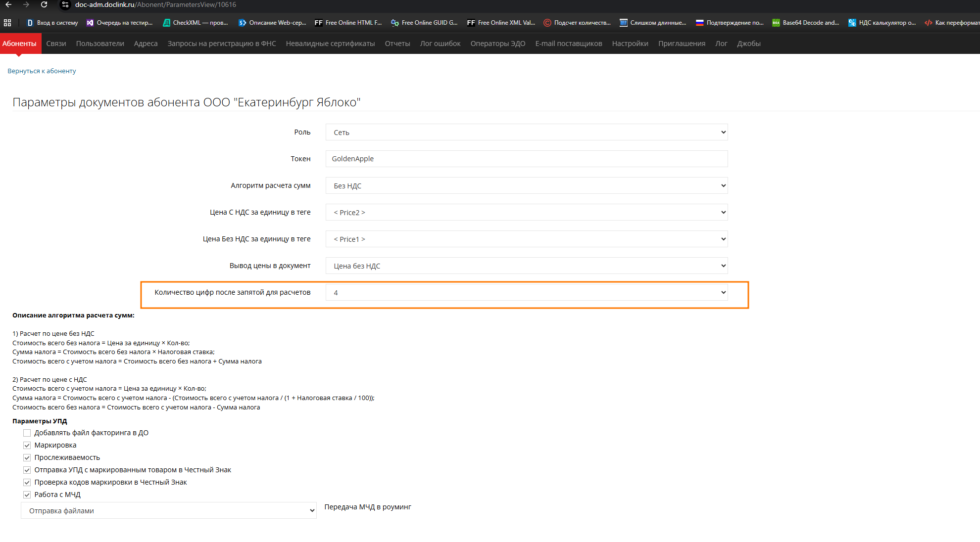This screenshot has width=980, height=542.
Task: Enable Добавлять файл факторинга в ДО checkbox
Action: coord(27,433)
